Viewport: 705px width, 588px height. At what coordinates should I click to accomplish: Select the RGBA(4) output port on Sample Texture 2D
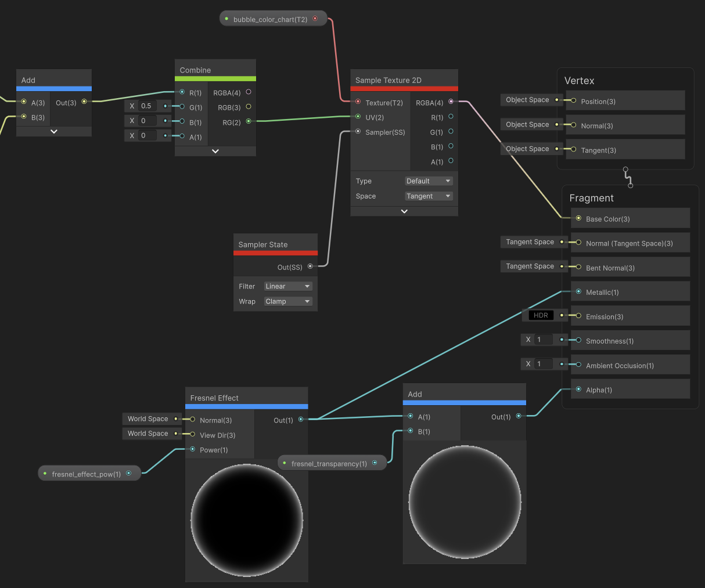click(x=452, y=103)
